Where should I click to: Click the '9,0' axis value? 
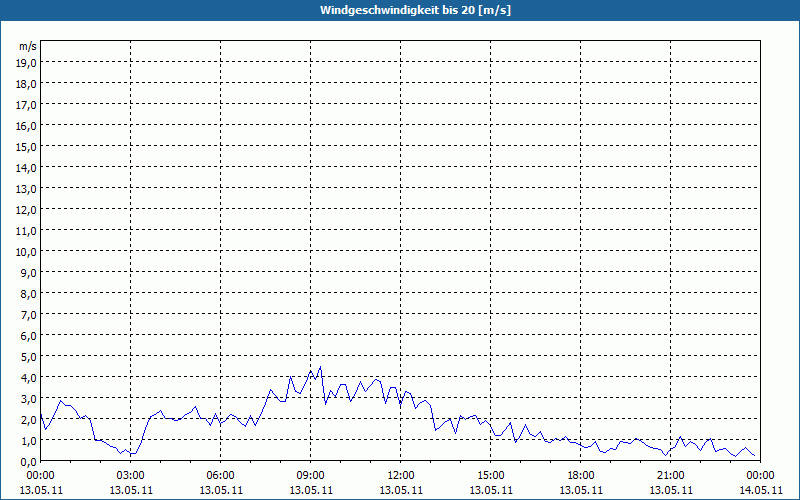30,272
